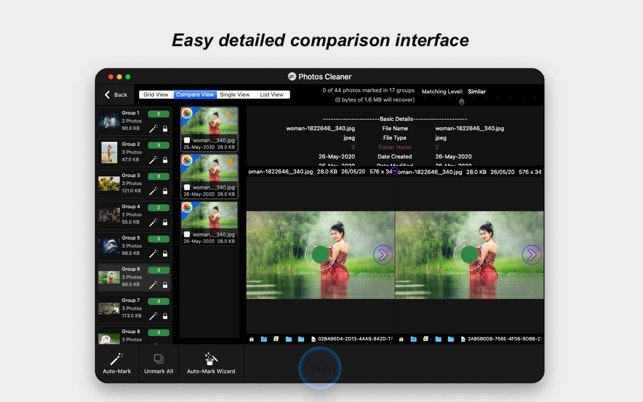Viewport: 643px width, 402px height.
Task: Select the Group 2 beach photo thumbnail
Action: point(109,152)
